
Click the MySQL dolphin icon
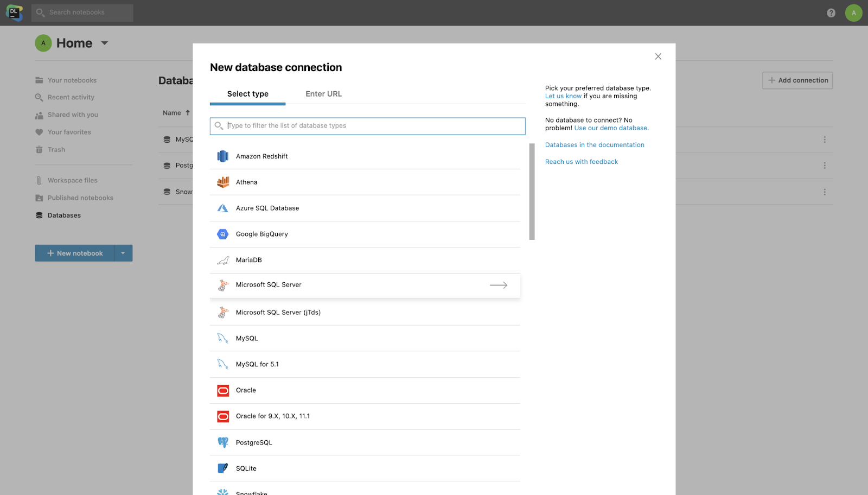click(222, 338)
